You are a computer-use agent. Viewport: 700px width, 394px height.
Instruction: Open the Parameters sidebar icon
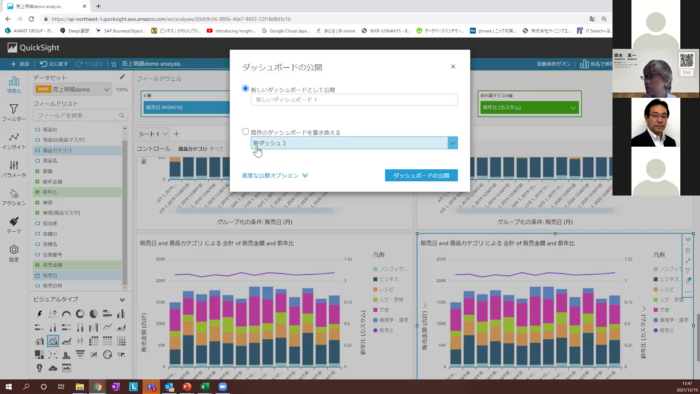click(14, 169)
